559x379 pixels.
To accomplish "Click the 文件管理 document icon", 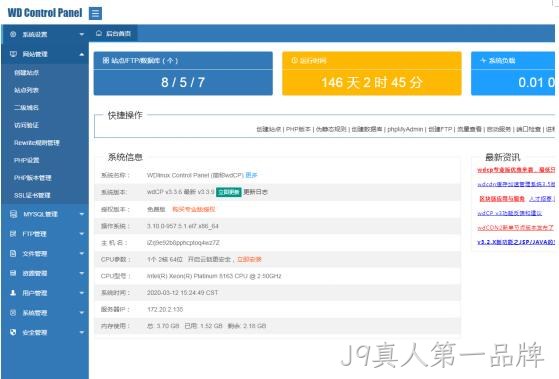I will click(x=13, y=253).
